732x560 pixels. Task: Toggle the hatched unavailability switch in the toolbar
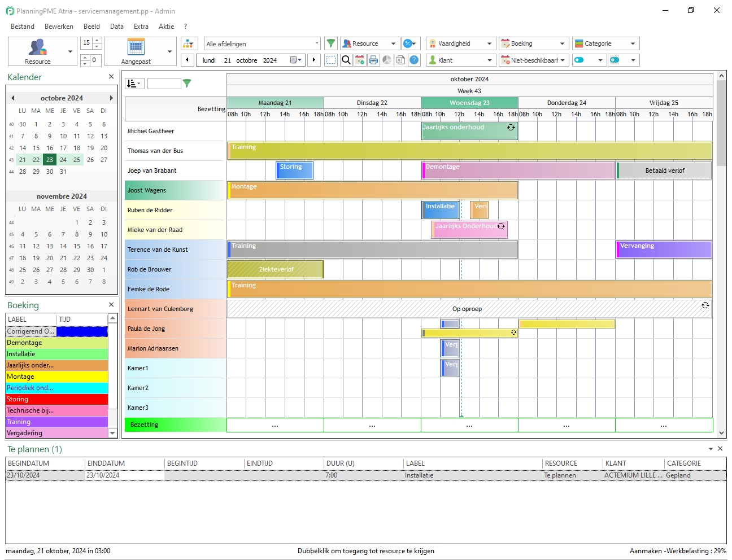point(616,60)
